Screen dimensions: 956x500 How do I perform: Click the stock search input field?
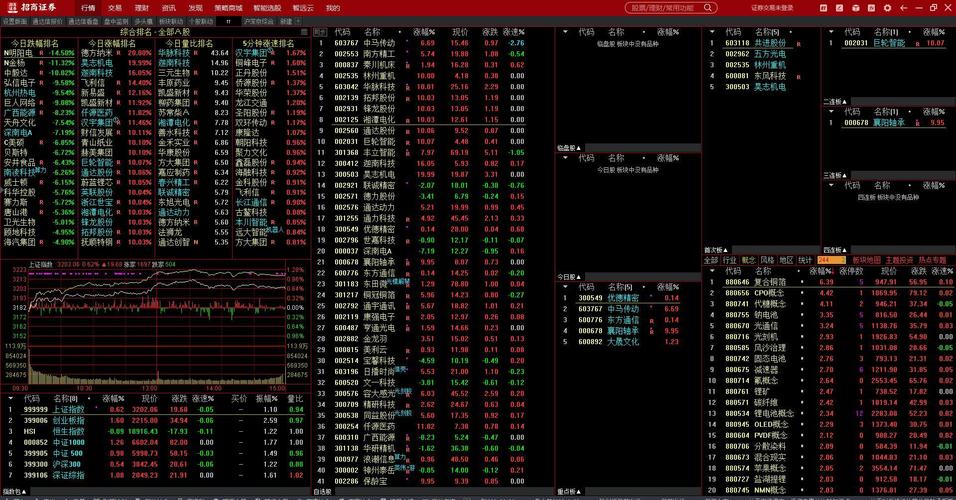coord(667,7)
